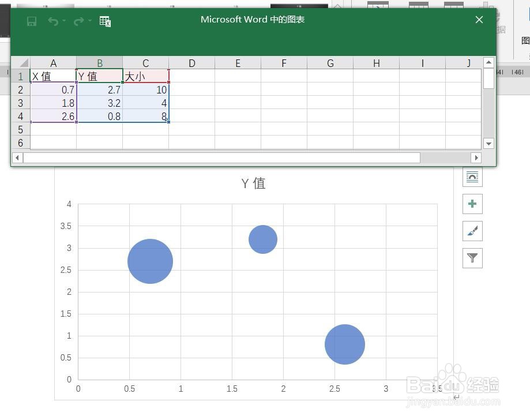Close the Microsoft Word chart data window
This screenshot has height=420, width=530.
479,20
